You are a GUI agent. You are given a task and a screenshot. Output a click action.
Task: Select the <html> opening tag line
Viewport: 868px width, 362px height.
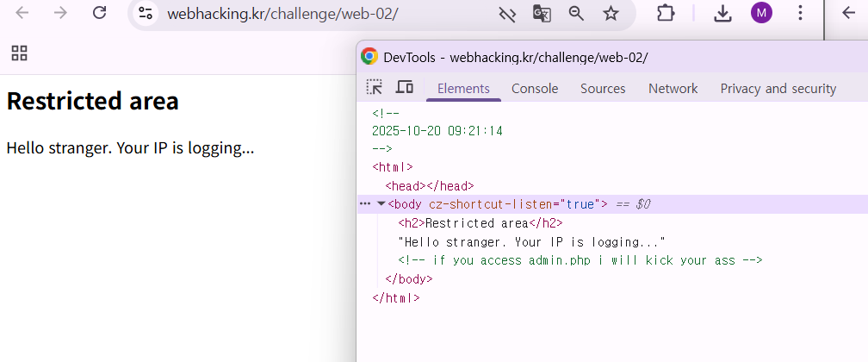click(x=393, y=167)
